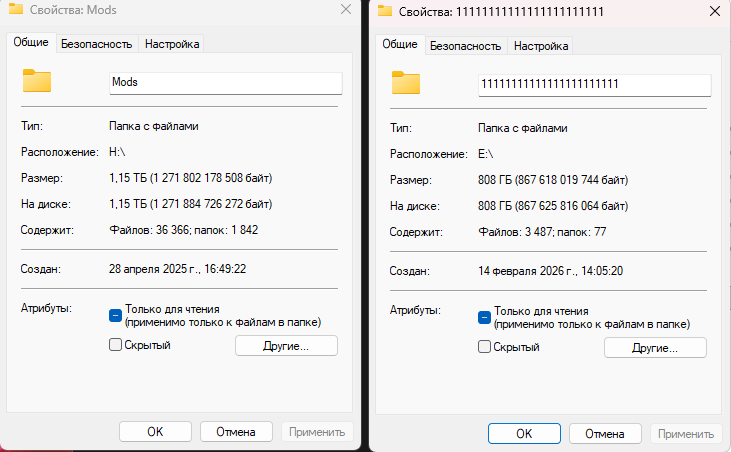
Task: Click location value 'E:\' in 1111… properties
Action: pos(486,154)
